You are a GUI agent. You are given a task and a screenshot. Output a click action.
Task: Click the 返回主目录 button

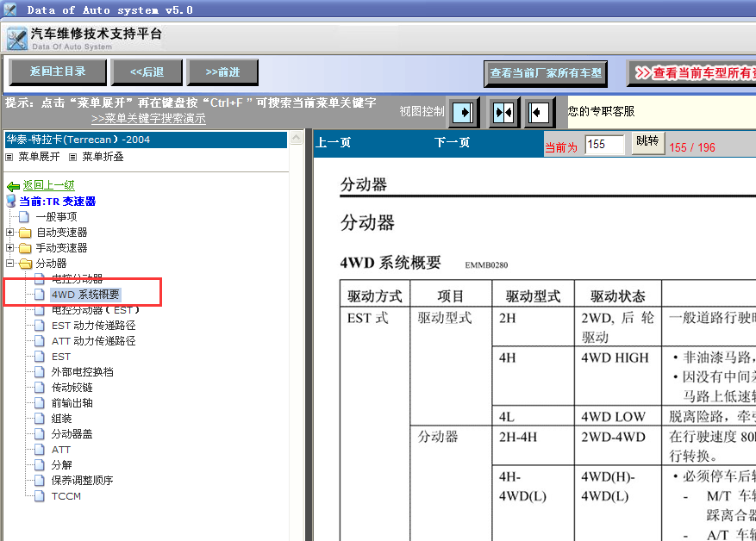pos(58,72)
